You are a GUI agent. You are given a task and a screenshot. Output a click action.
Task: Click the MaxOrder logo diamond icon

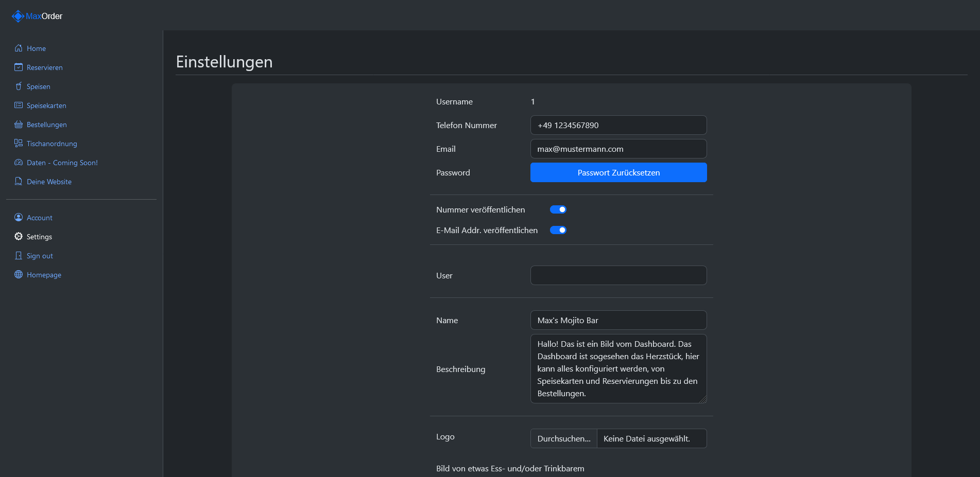[x=18, y=16]
